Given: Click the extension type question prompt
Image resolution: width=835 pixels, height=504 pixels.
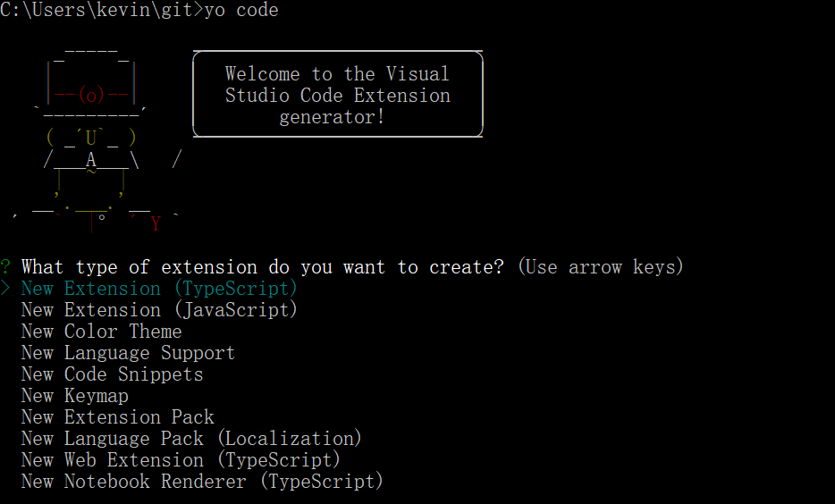Looking at the screenshot, I should [262, 266].
